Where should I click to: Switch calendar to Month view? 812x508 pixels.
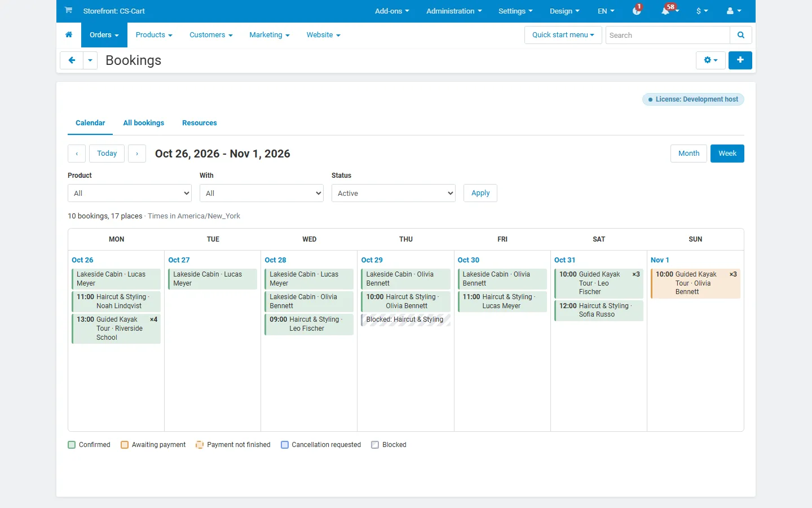pos(689,154)
